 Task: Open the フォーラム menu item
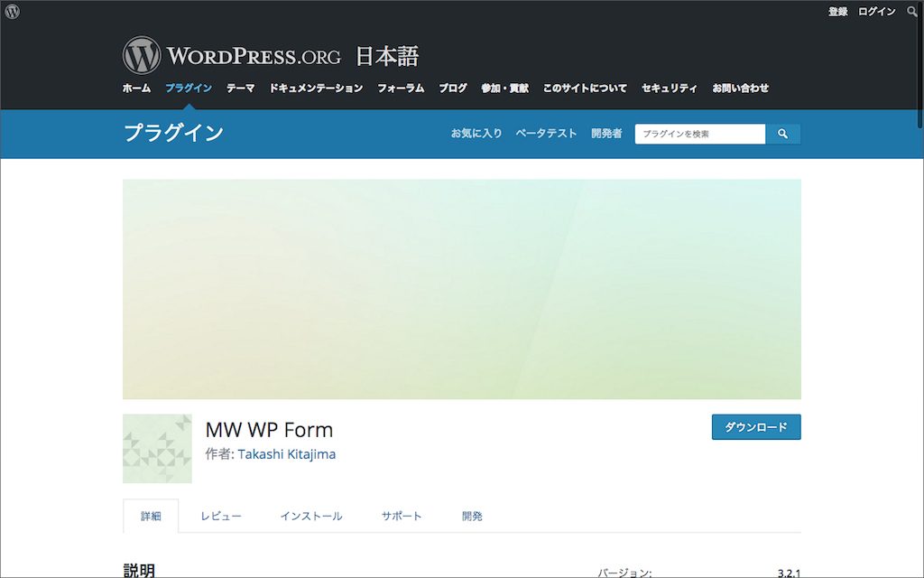click(x=401, y=88)
